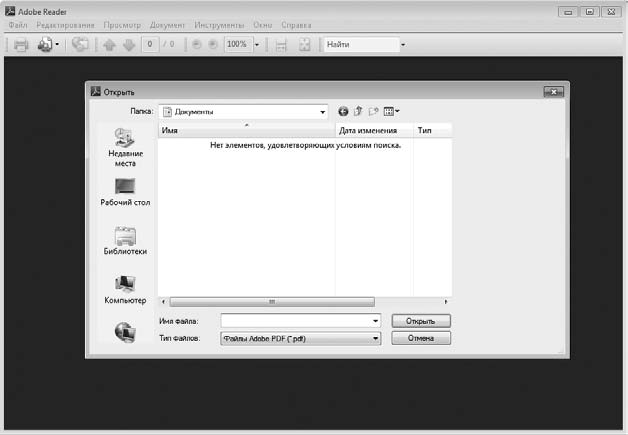This screenshot has width=628, height=435.
Task: Open the Справка menu
Action: click(296, 25)
